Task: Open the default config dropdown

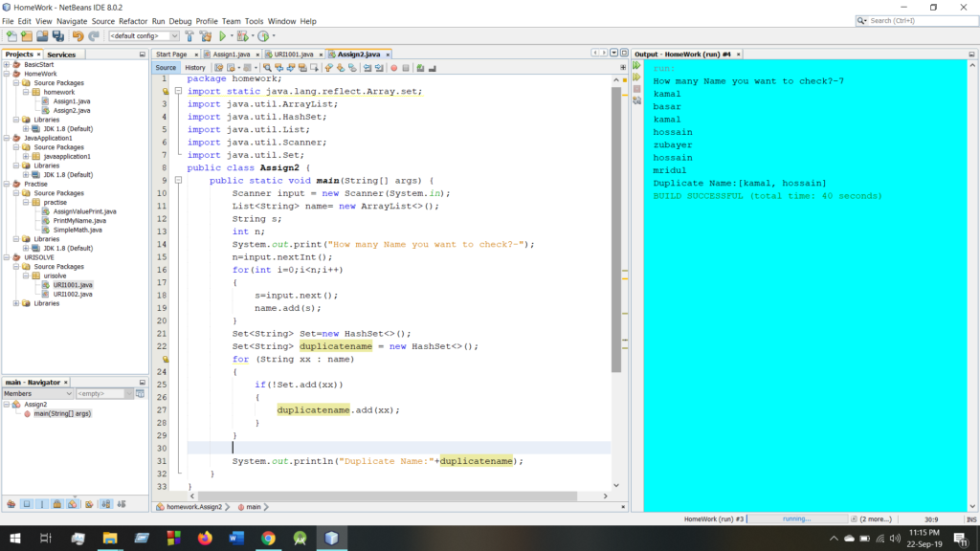Action: (x=144, y=36)
